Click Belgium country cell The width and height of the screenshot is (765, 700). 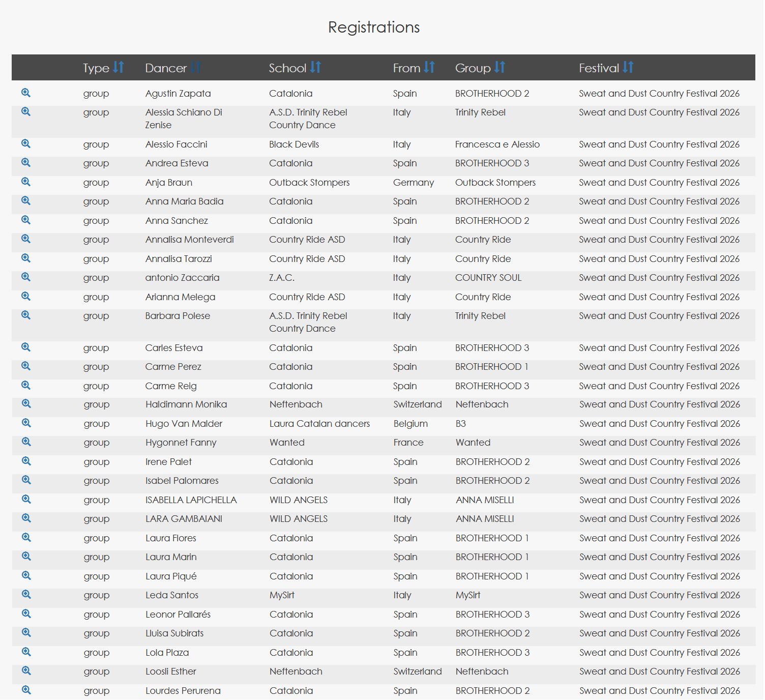(410, 424)
